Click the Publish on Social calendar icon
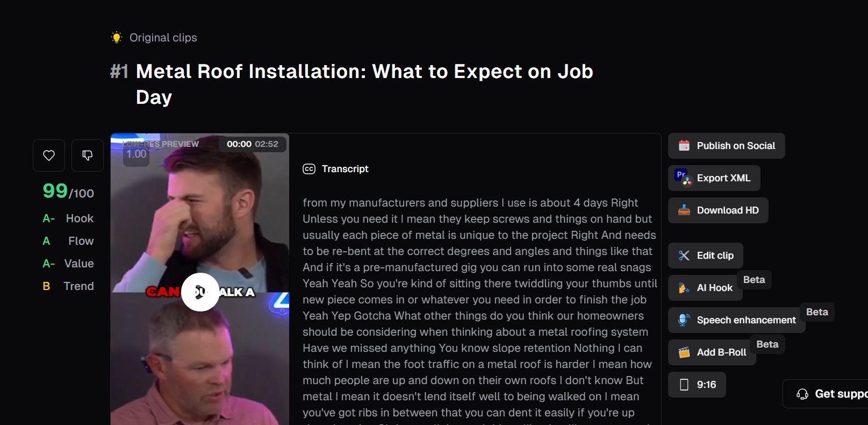Viewport: 868px width, 425px height. click(684, 146)
